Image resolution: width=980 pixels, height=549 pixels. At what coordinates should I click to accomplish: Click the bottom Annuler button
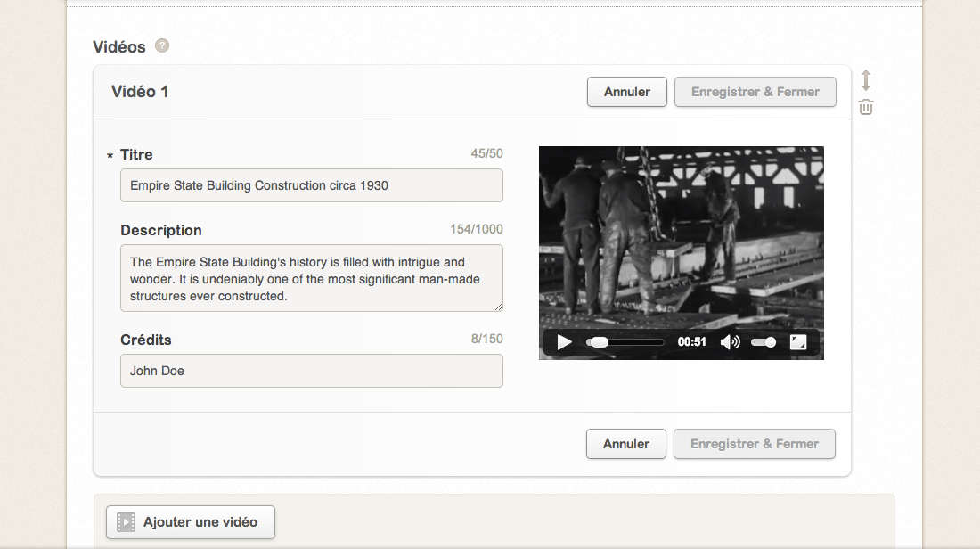click(626, 444)
